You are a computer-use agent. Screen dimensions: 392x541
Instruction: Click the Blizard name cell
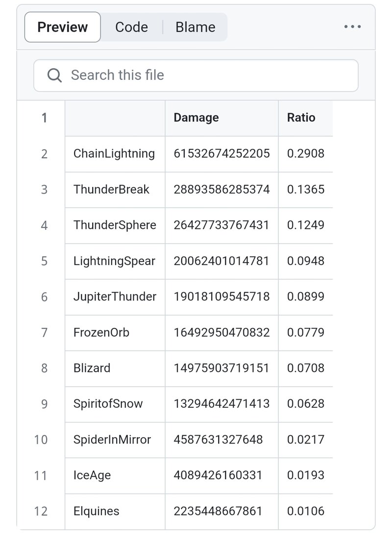[115, 368]
